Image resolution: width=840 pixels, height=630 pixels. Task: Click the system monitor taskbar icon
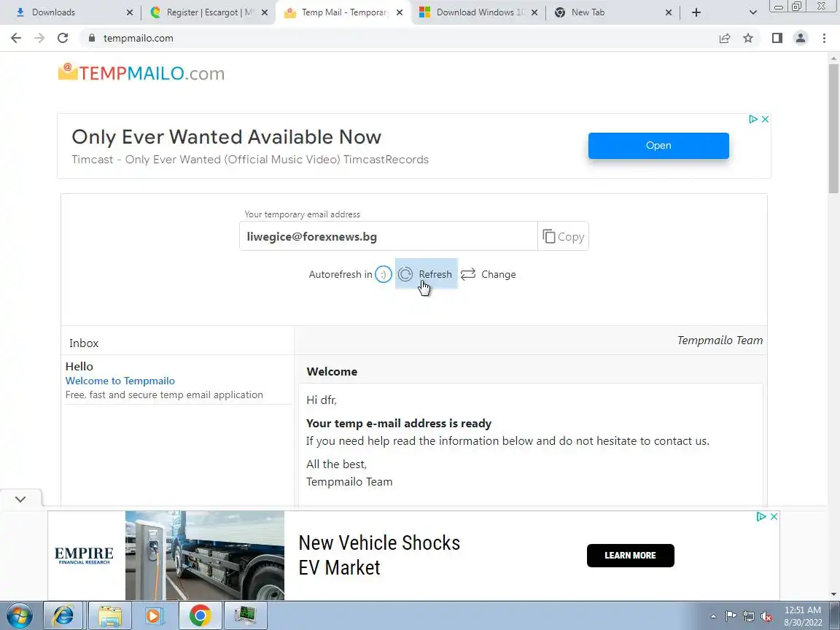(x=245, y=615)
